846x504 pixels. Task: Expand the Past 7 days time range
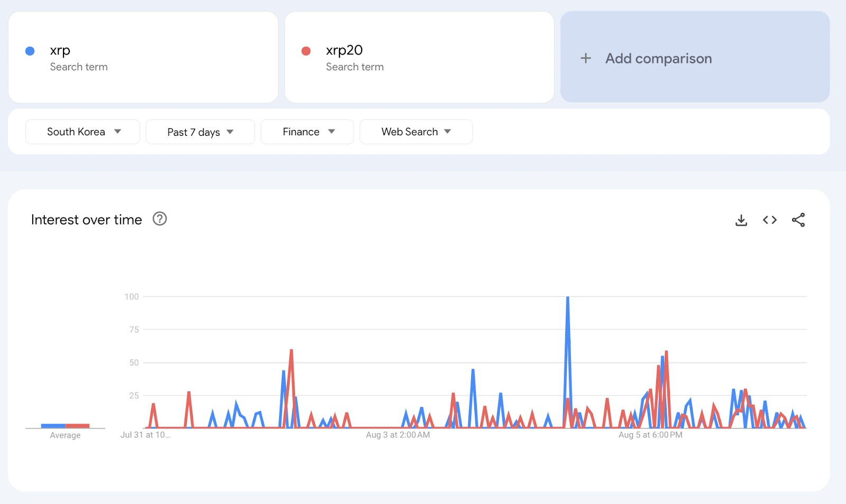(200, 132)
